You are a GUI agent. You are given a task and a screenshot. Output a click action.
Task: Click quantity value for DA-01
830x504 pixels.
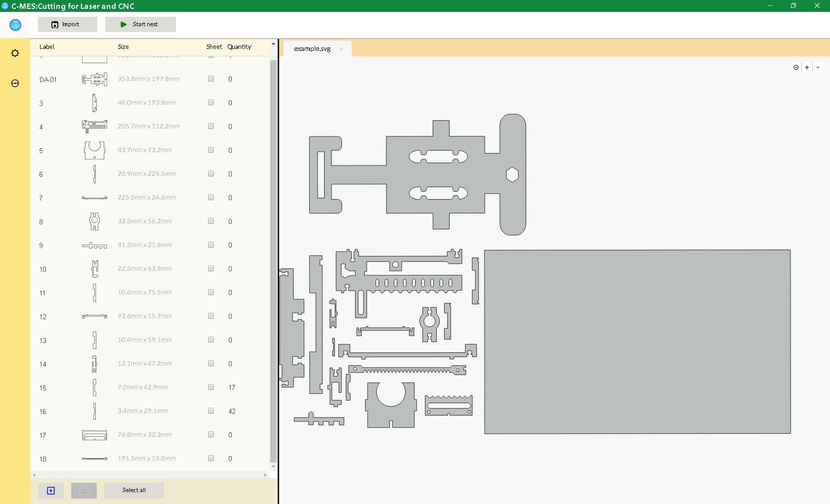[230, 79]
